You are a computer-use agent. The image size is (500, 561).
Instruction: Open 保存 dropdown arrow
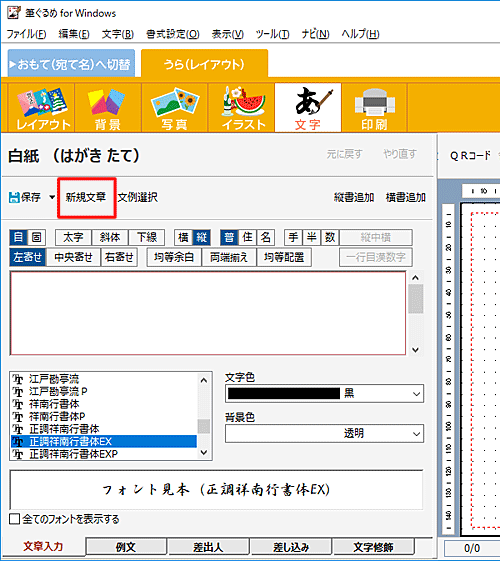(x=52, y=197)
